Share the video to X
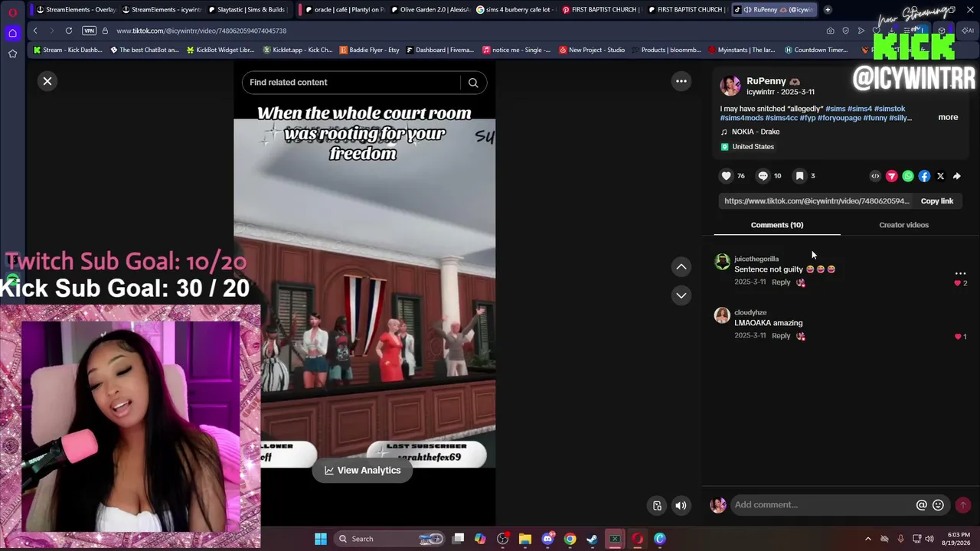Screen dimensions: 980x551 [x=940, y=176]
